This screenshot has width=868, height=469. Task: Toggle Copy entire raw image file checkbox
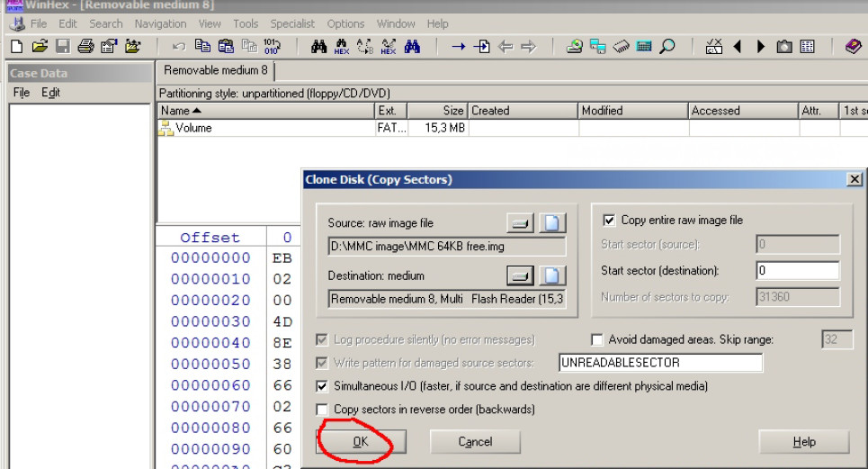pos(609,221)
